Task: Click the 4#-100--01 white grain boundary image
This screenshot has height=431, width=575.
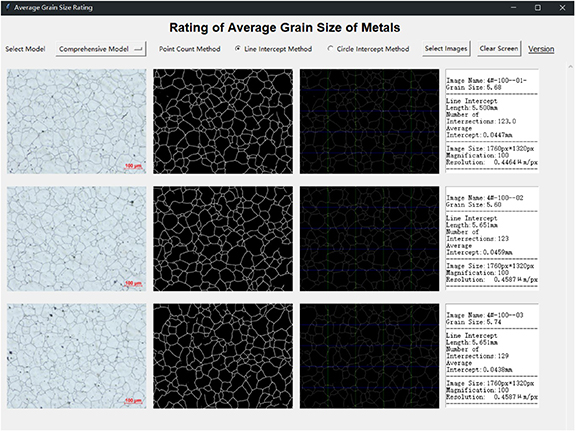Action: point(223,121)
